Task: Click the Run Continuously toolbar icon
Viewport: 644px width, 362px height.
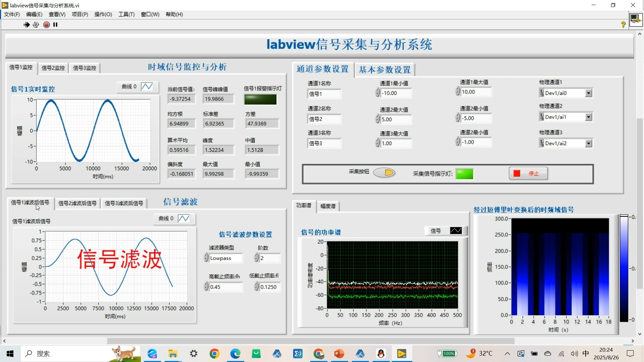Action: tap(36, 24)
